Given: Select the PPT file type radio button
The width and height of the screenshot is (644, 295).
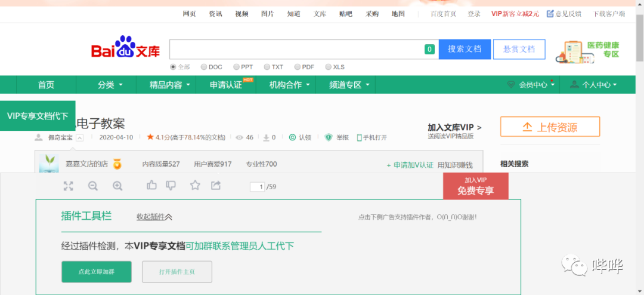Looking at the screenshot, I should tap(236, 67).
